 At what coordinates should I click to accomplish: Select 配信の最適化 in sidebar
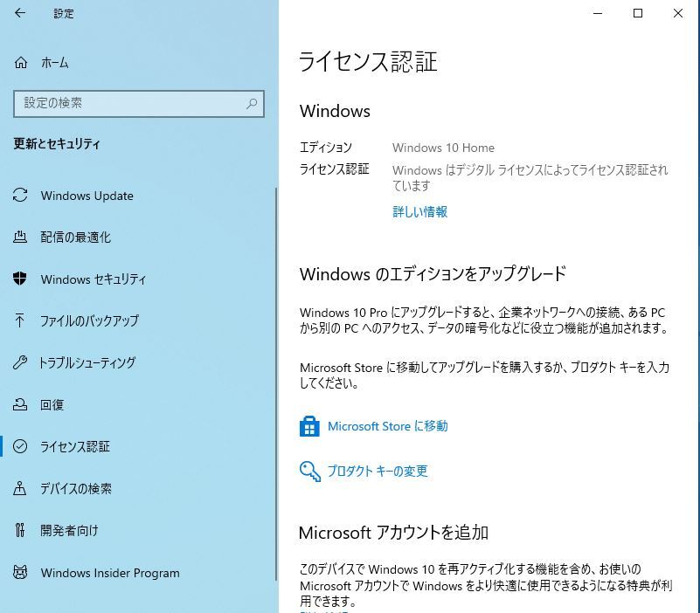click(x=75, y=237)
